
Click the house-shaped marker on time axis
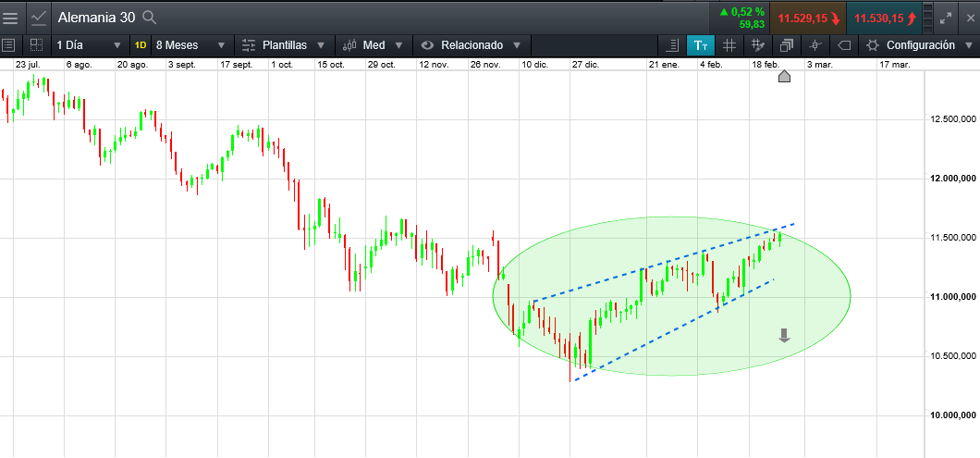pyautogui.click(x=784, y=76)
